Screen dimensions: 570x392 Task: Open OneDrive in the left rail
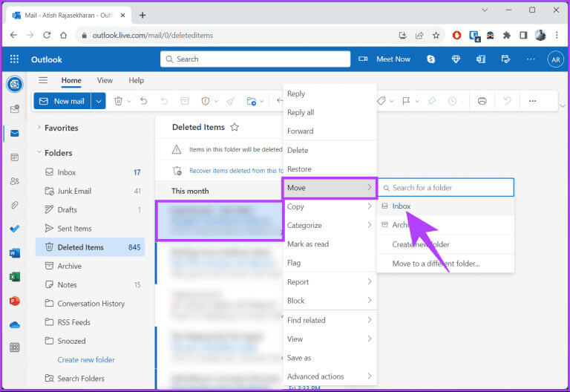(15, 324)
